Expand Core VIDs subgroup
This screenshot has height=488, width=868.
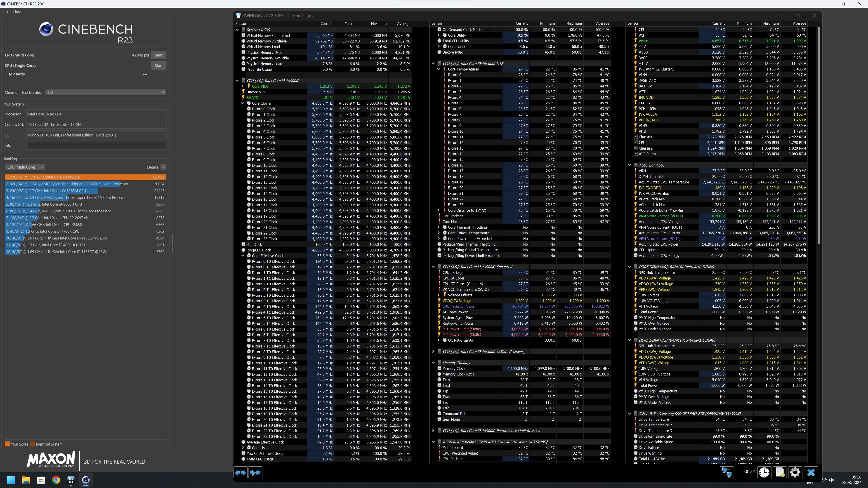tap(243, 86)
